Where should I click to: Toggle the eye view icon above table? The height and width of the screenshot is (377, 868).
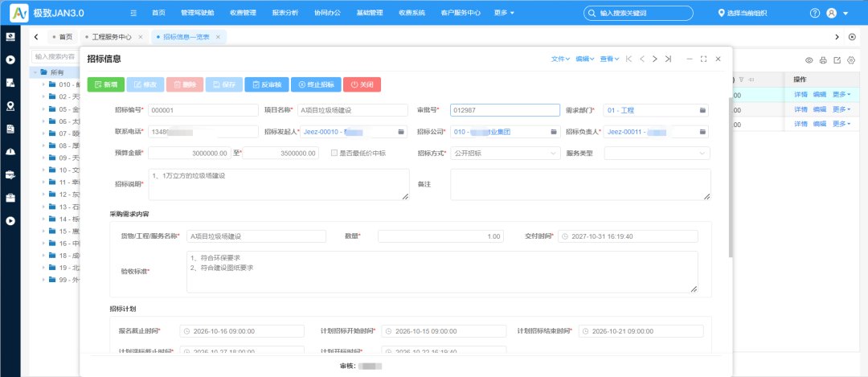pos(809,60)
